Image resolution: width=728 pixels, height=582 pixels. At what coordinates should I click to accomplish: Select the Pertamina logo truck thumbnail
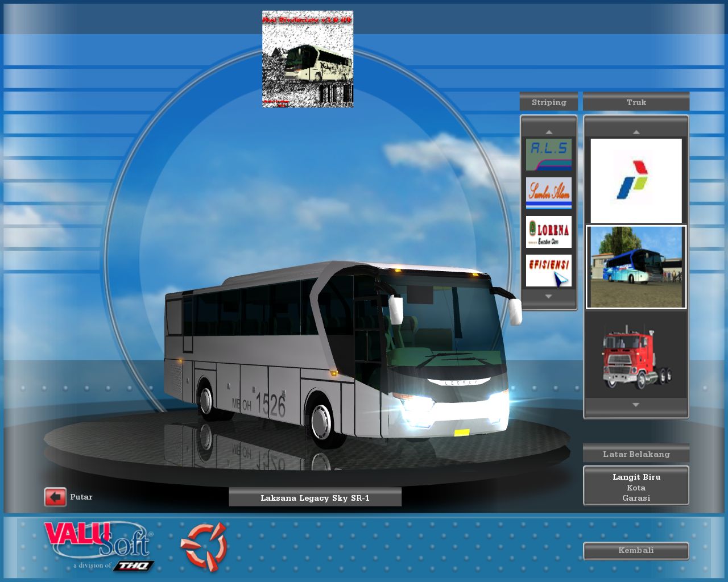[x=636, y=180]
